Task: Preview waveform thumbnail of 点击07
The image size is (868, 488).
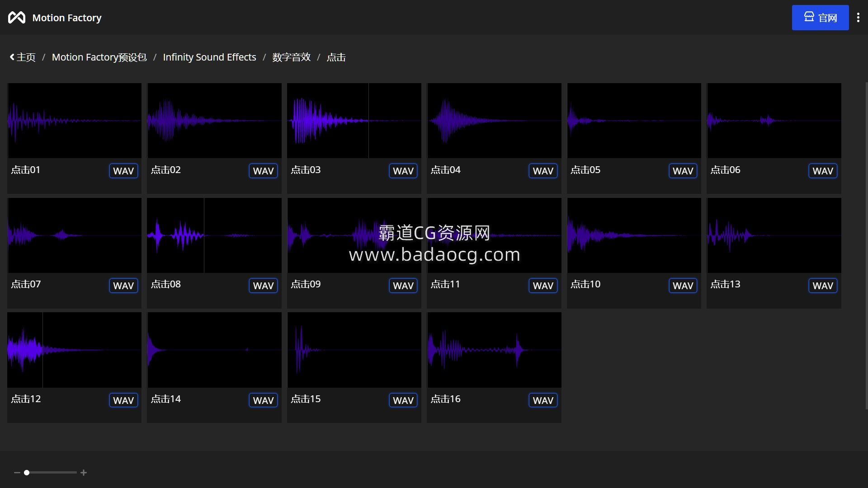Action: (74, 235)
